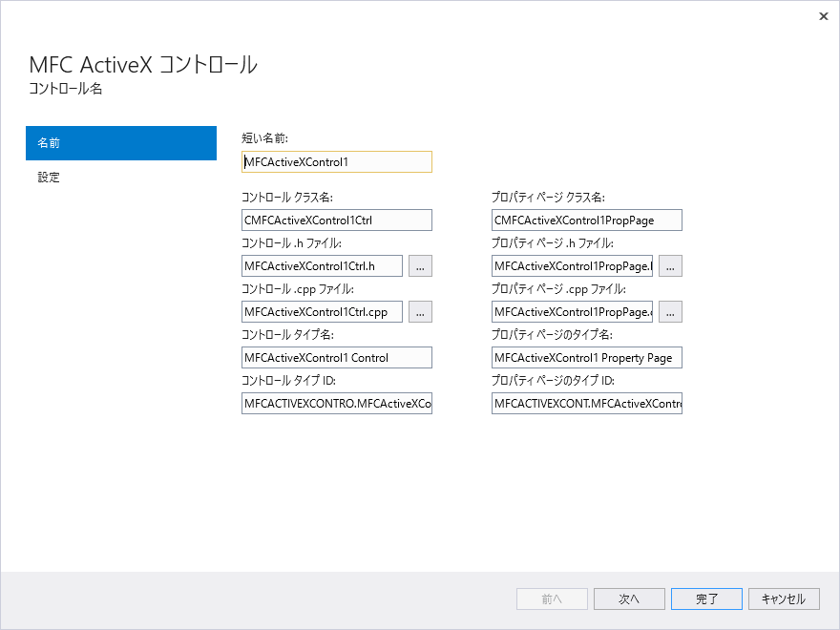Select the プロパティ ページのタイプ ID field
The image size is (840, 630).
(x=586, y=403)
